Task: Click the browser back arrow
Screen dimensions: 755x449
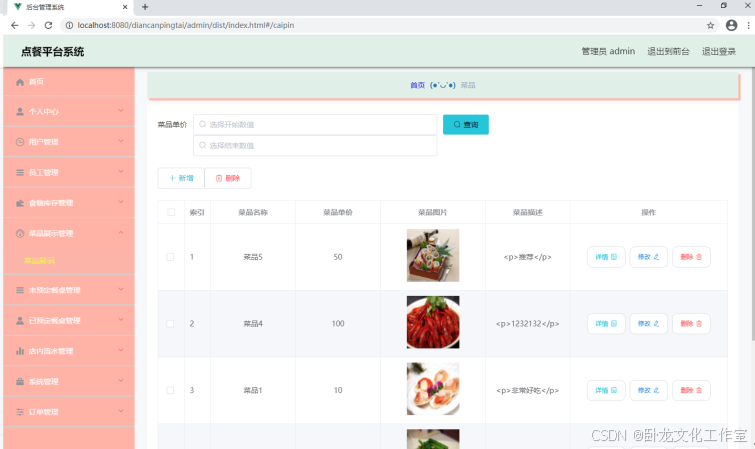Action: (14, 25)
